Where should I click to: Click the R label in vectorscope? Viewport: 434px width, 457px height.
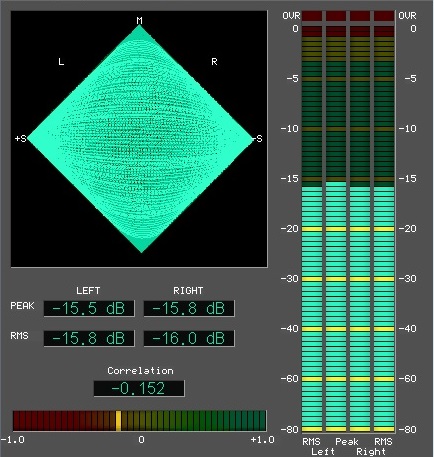214,62
